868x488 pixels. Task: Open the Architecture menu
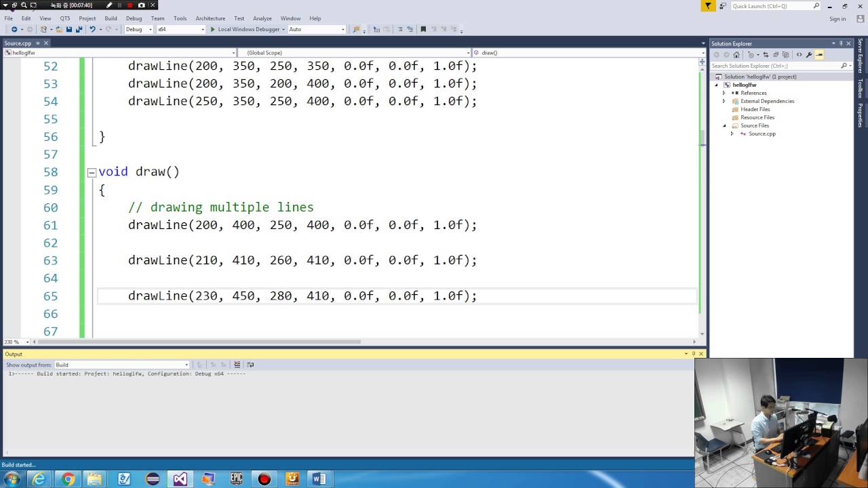tap(210, 18)
